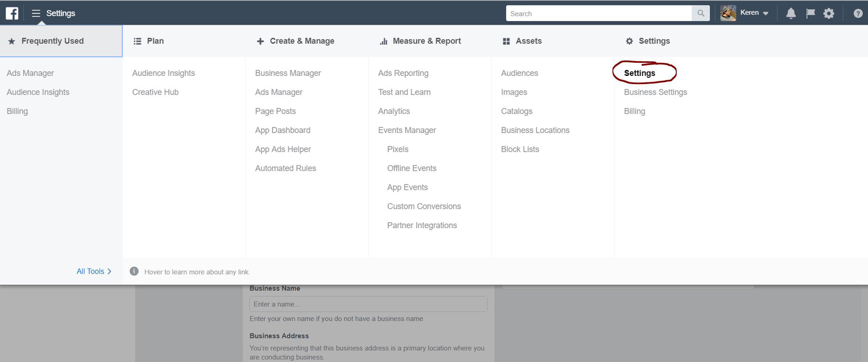This screenshot has height=362, width=868.
Task: Open Business Settings link
Action: [655, 92]
